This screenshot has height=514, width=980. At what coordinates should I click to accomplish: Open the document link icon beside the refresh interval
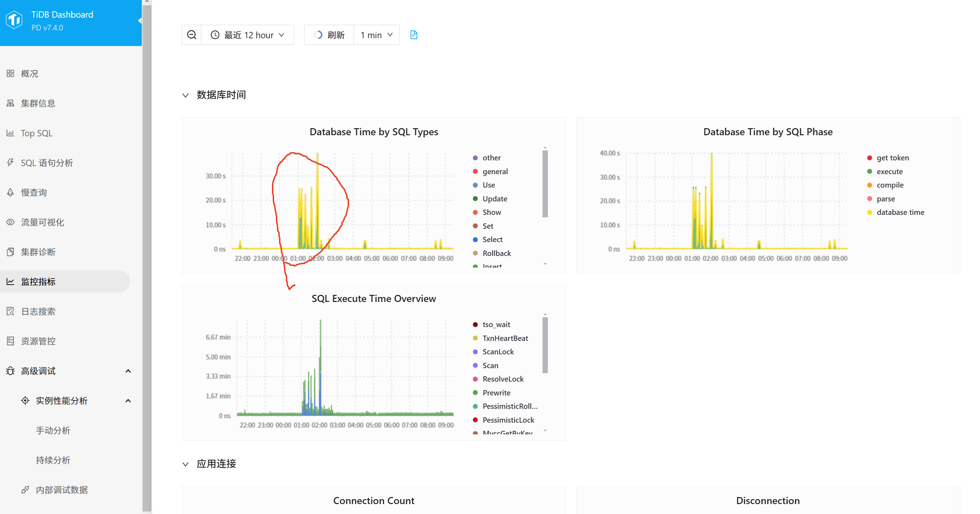click(413, 35)
